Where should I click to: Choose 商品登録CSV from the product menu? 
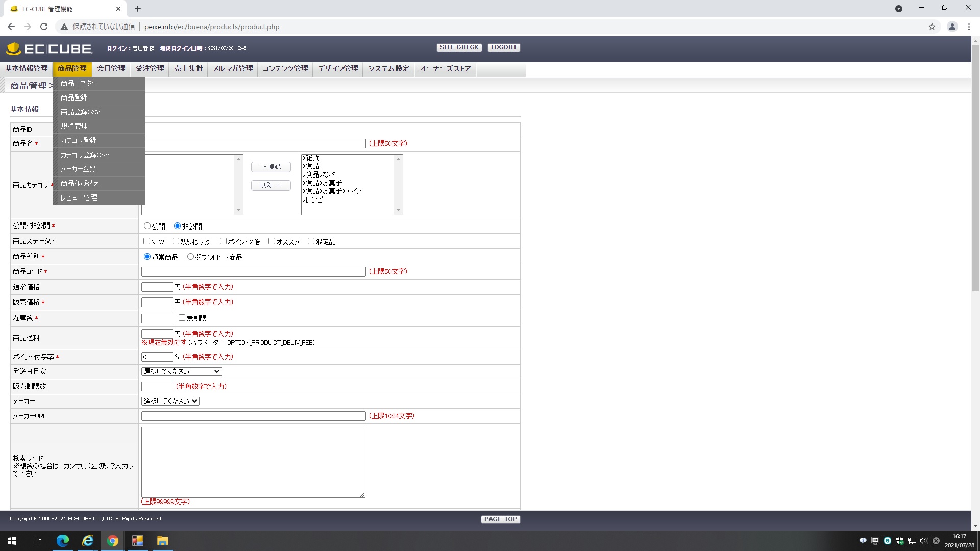pyautogui.click(x=81, y=112)
